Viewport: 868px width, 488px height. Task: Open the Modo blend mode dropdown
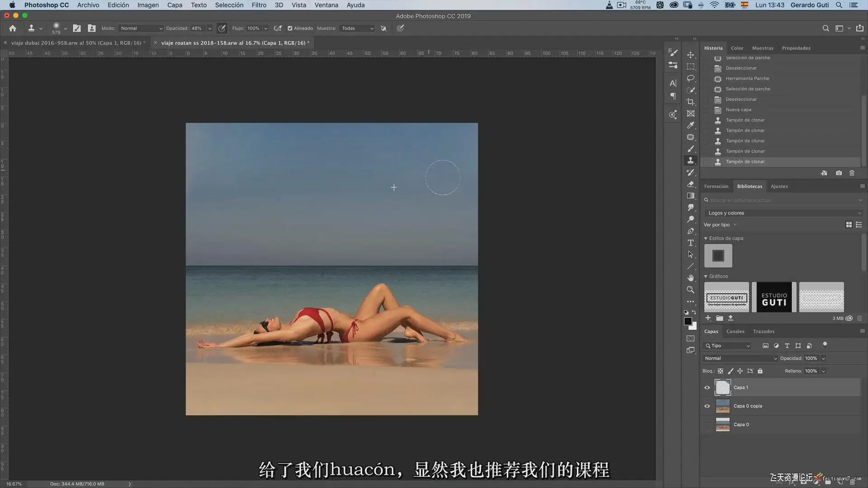(141, 28)
